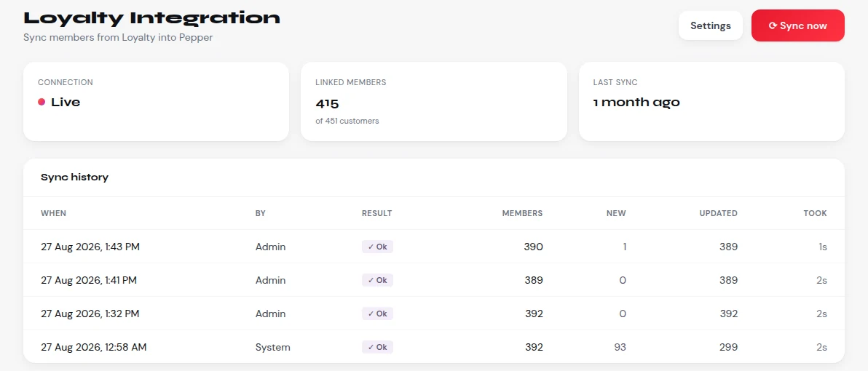Click the WHEN column header

coord(53,213)
